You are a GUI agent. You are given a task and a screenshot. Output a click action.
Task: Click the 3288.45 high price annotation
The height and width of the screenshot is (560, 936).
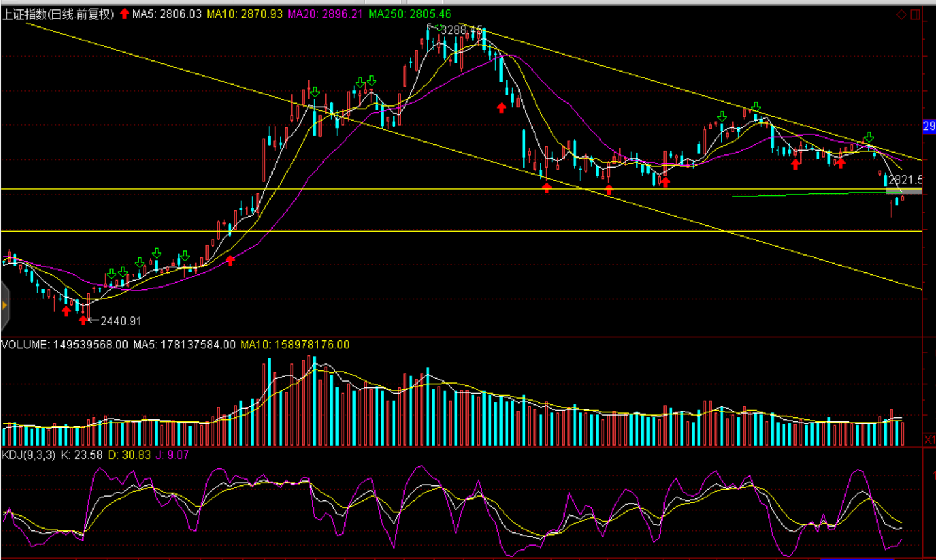[462, 30]
